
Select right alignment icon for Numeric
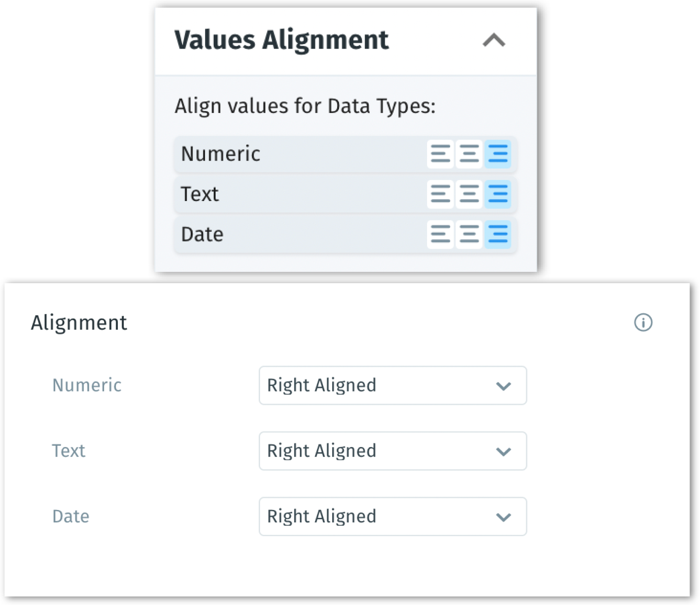tap(498, 154)
